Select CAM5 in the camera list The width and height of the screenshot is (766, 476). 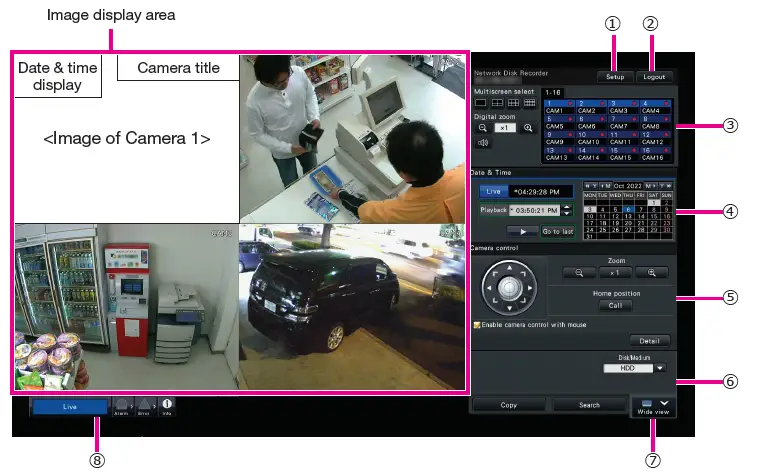point(557,122)
